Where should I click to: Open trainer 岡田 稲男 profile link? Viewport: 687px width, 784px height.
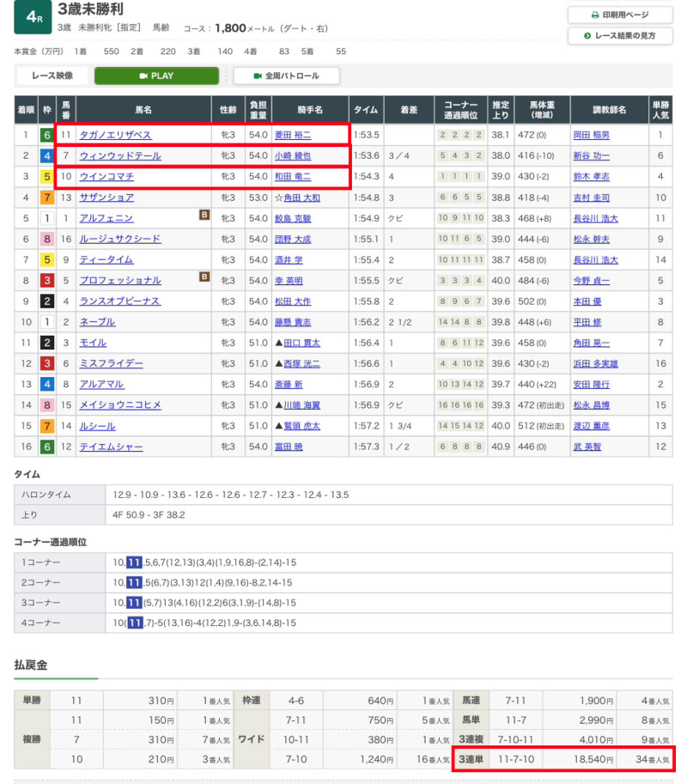point(591,135)
